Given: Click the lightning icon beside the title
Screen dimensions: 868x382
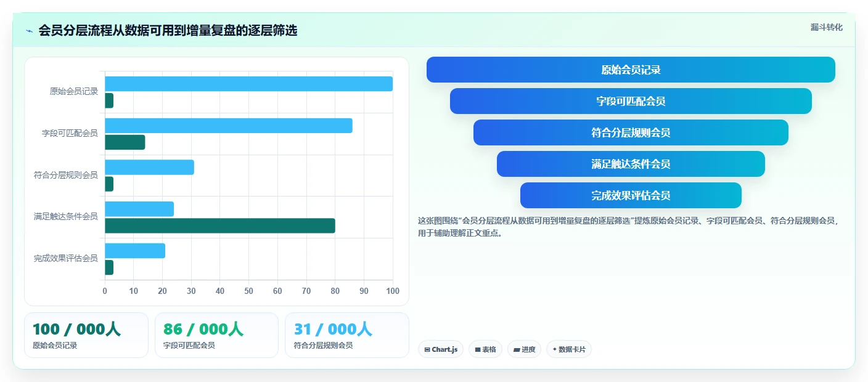Looking at the screenshot, I should pos(29,31).
